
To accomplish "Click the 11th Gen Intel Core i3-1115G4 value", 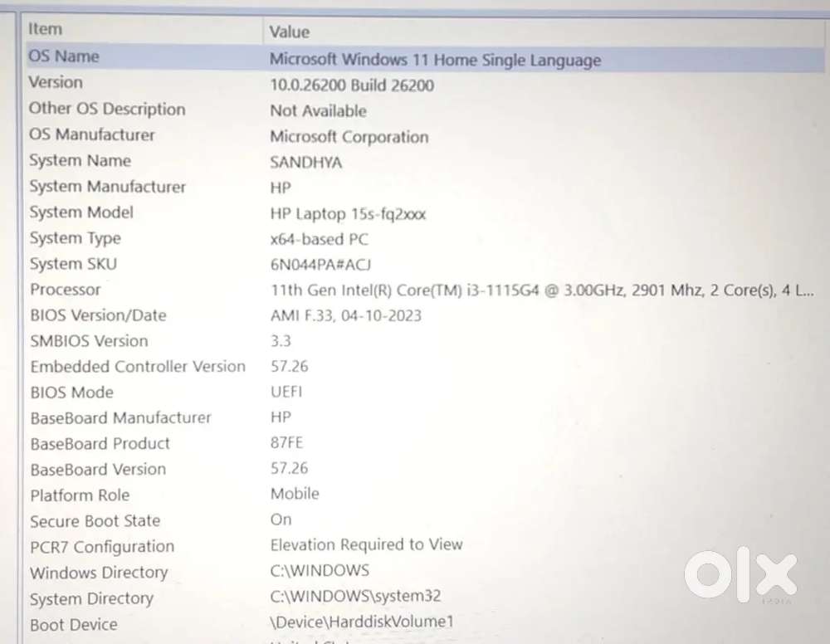I will pos(543,290).
